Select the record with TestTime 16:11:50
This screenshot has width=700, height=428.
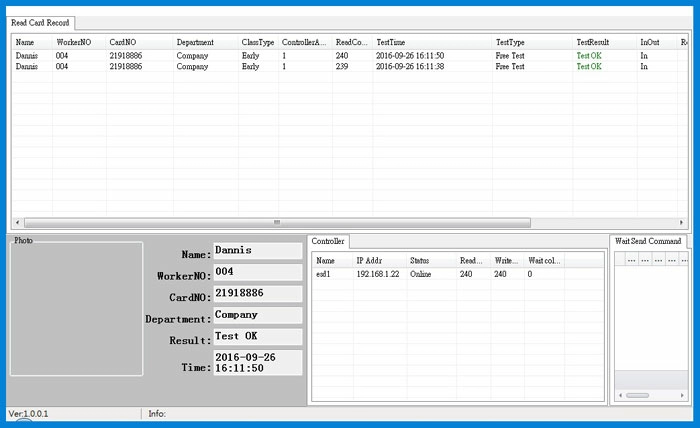409,56
